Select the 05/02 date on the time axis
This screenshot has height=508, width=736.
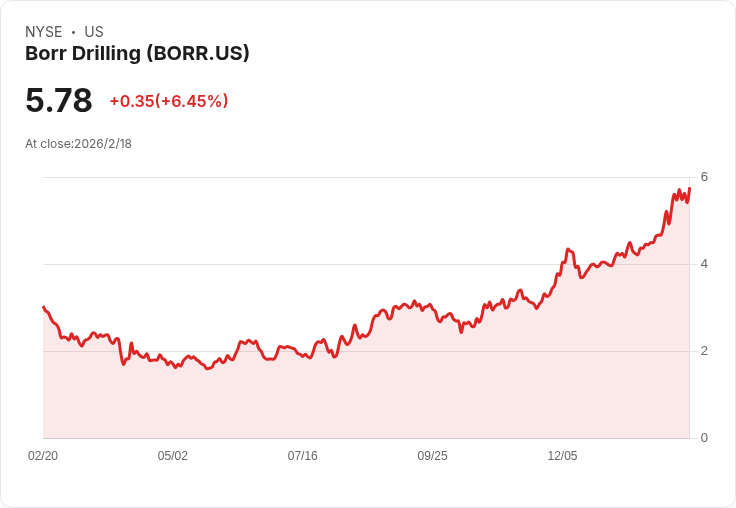coord(173,456)
